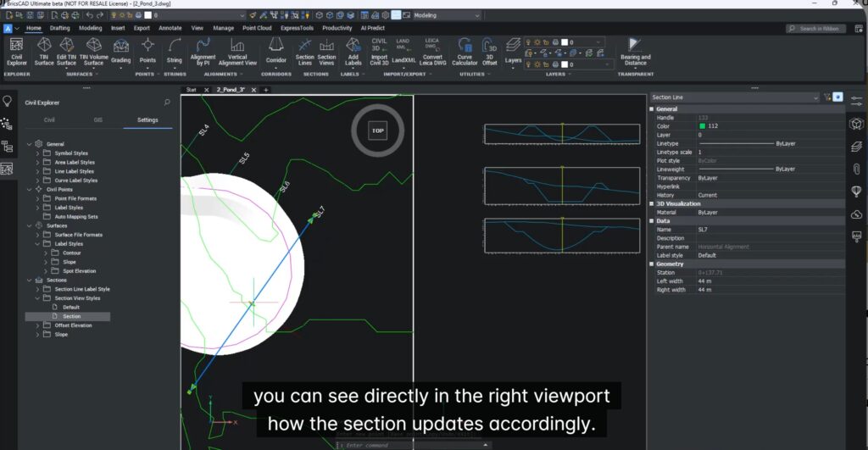Expand the Symbol Styles folder
Screen dimensions: 868x450
point(37,153)
